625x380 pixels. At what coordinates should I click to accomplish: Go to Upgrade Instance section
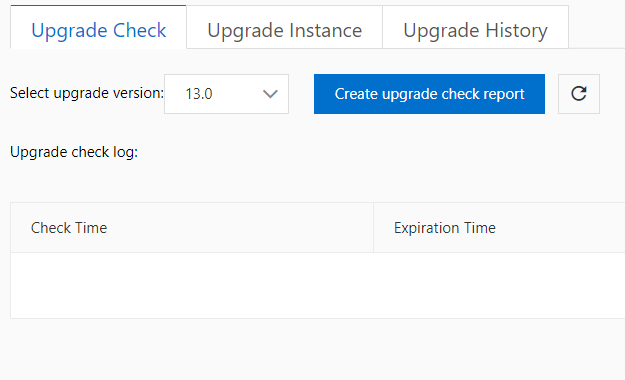(x=284, y=27)
